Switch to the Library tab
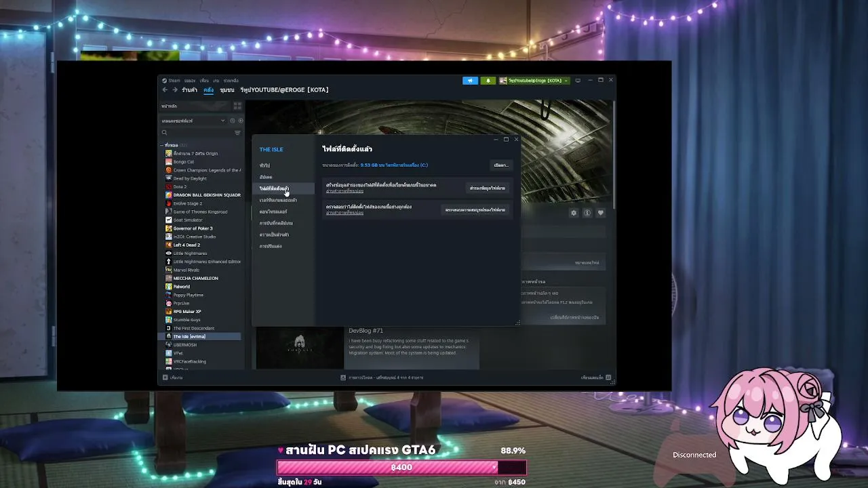The height and width of the screenshot is (488, 868). (209, 89)
